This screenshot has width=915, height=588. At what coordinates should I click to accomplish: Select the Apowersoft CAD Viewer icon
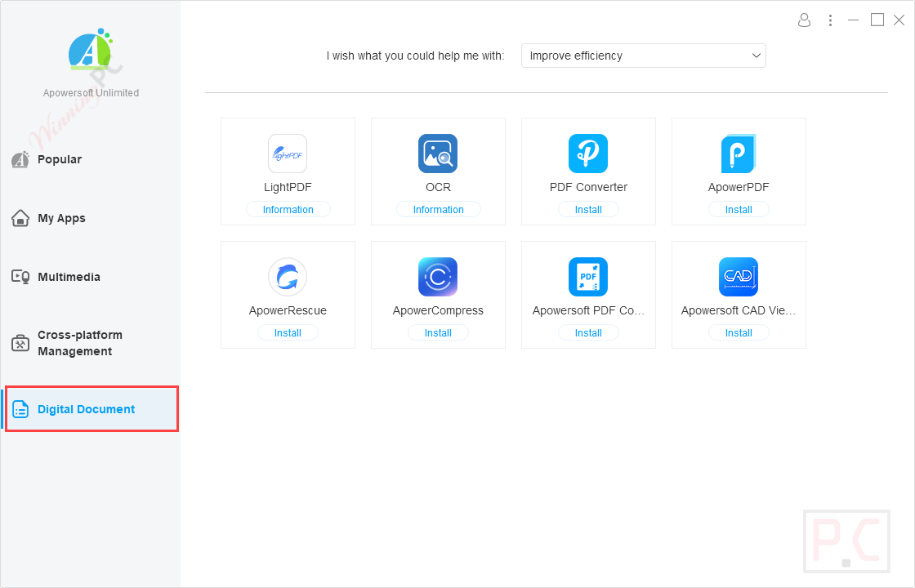pos(739,277)
